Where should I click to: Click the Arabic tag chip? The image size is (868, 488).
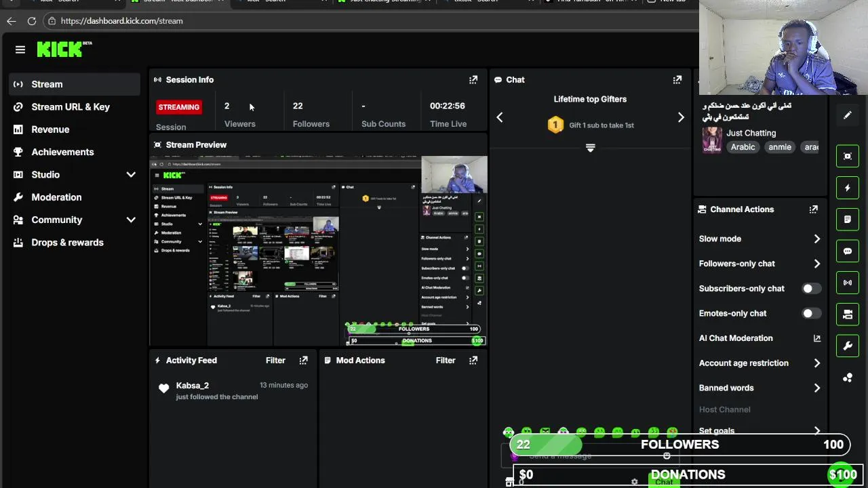pos(743,147)
